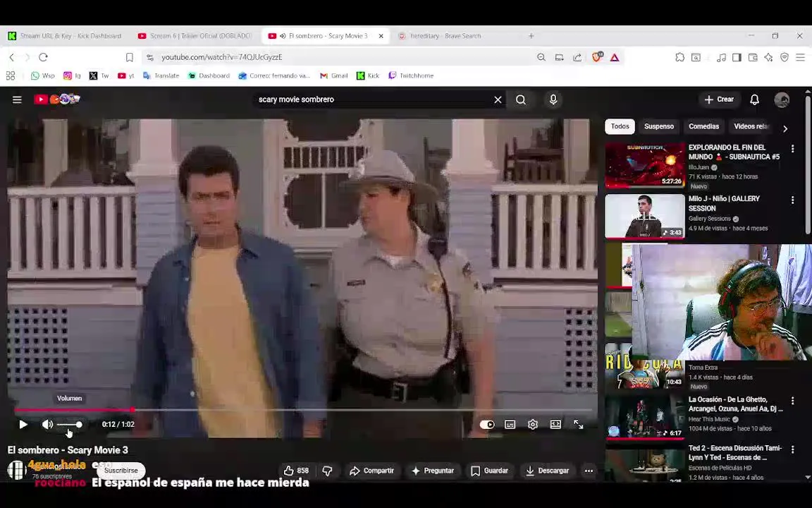
Task: Open more actions ellipsis under video
Action: pyautogui.click(x=589, y=471)
